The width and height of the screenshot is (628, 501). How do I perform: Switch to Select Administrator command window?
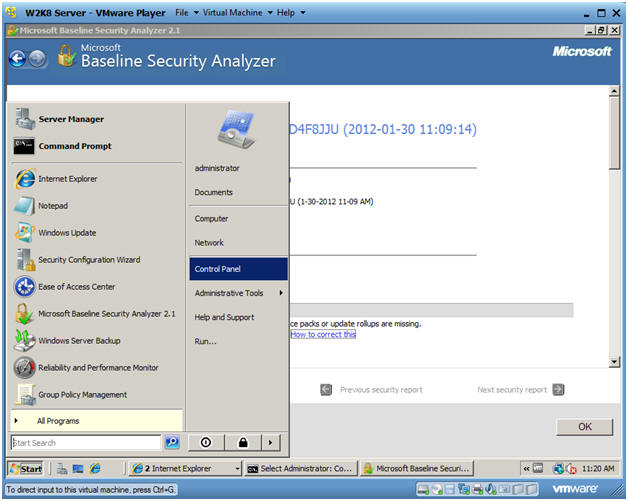coord(300,468)
